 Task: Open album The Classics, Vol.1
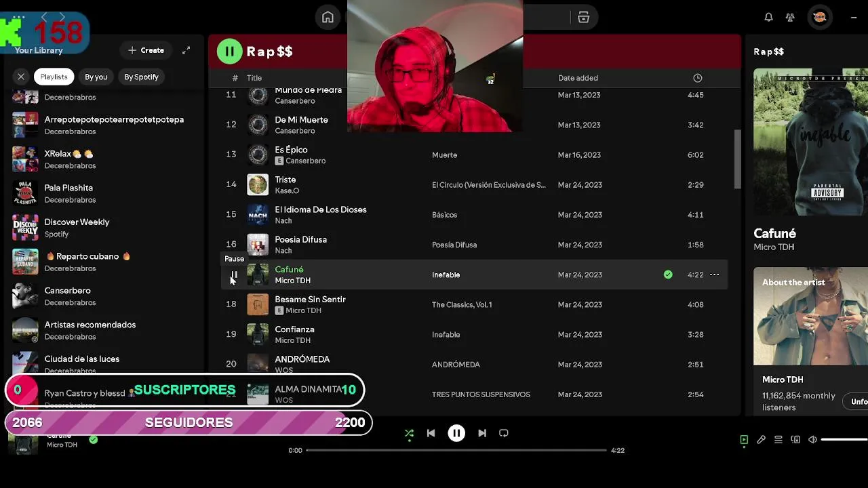pyautogui.click(x=462, y=305)
